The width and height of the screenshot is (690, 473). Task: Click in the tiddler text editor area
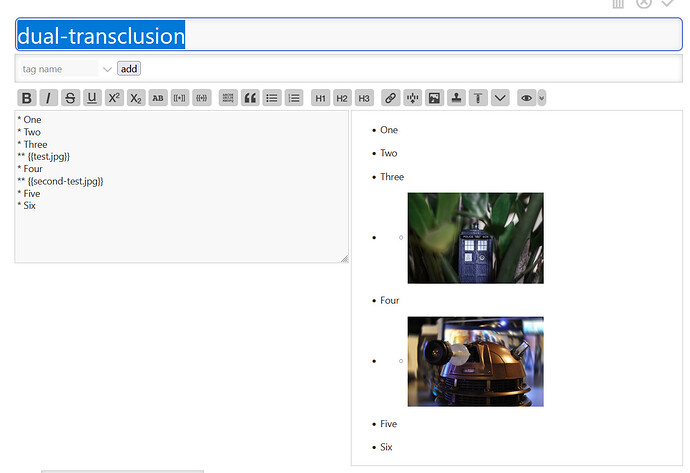pyautogui.click(x=181, y=187)
